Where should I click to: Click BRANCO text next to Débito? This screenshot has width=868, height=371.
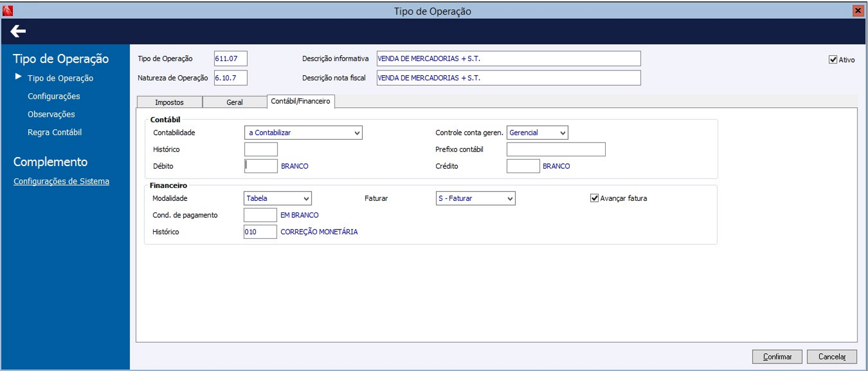pos(295,166)
